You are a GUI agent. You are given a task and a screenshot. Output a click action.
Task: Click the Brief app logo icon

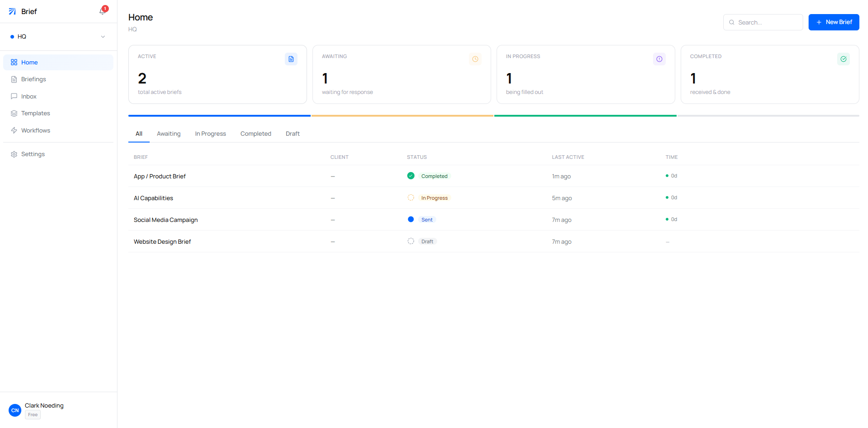[12, 11]
